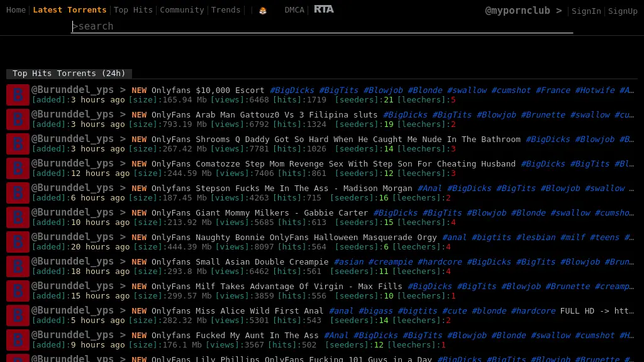Open the DMCA link
This screenshot has width=644, height=362.
click(x=294, y=10)
